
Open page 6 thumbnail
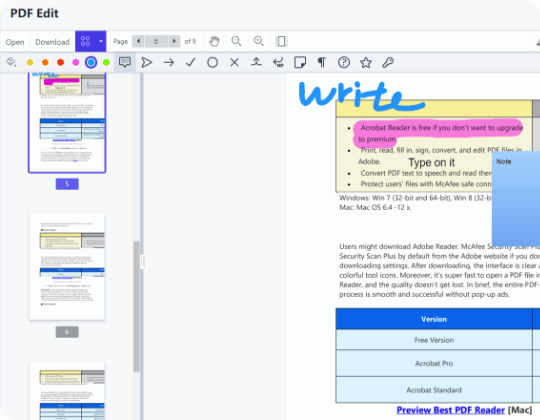[x=67, y=267]
